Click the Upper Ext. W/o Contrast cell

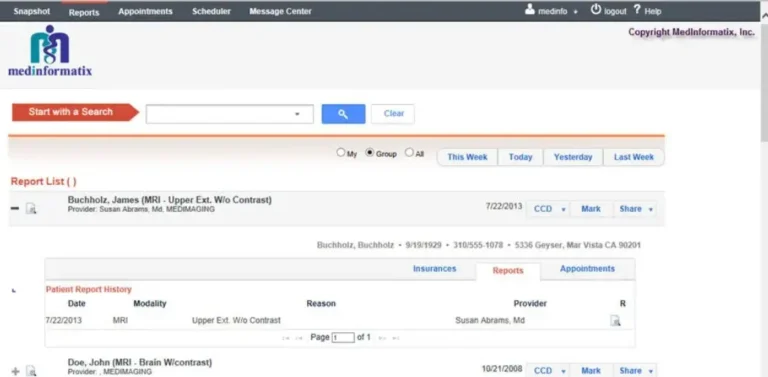pos(236,321)
